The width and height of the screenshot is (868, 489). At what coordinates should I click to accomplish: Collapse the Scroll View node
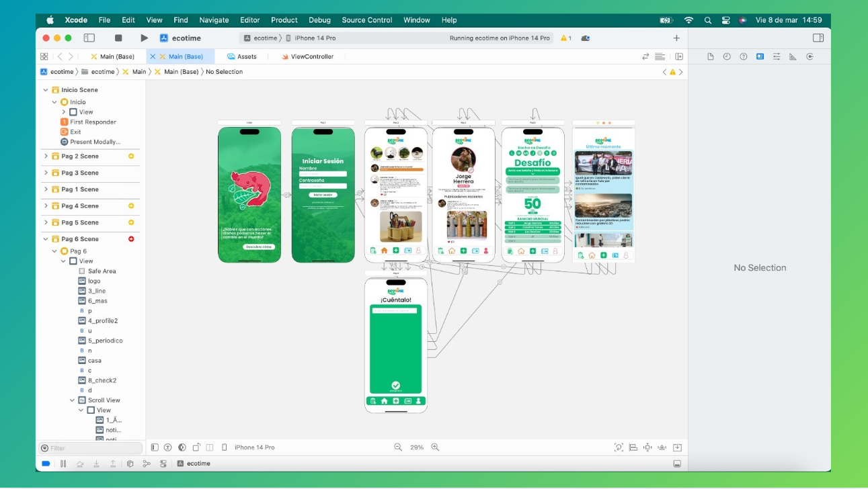tap(73, 400)
